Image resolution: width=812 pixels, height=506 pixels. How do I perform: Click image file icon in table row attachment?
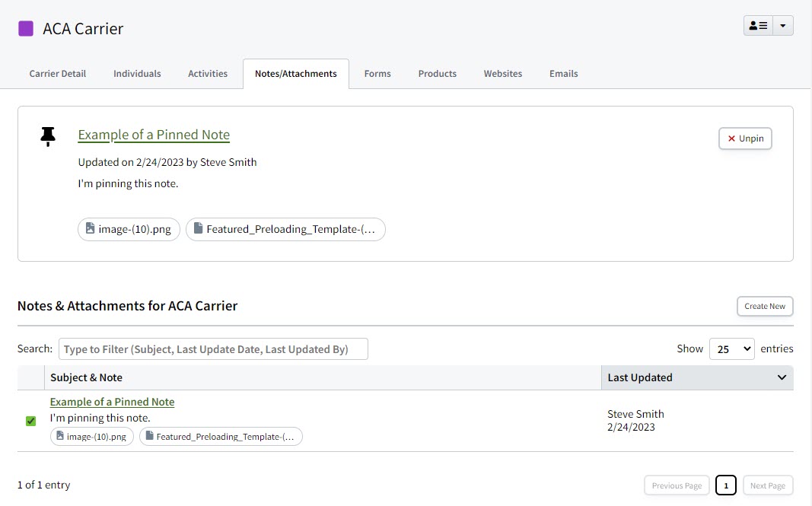coord(60,435)
